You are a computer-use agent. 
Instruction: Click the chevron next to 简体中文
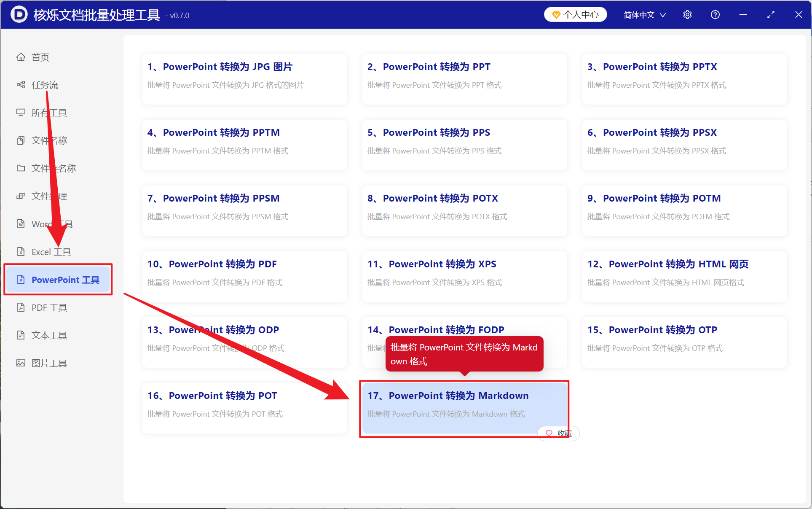coord(662,15)
